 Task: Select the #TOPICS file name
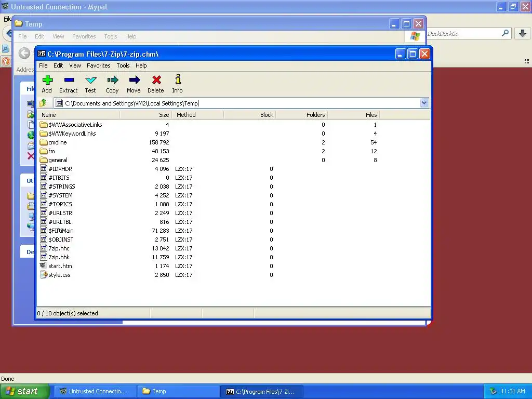[x=60, y=204]
